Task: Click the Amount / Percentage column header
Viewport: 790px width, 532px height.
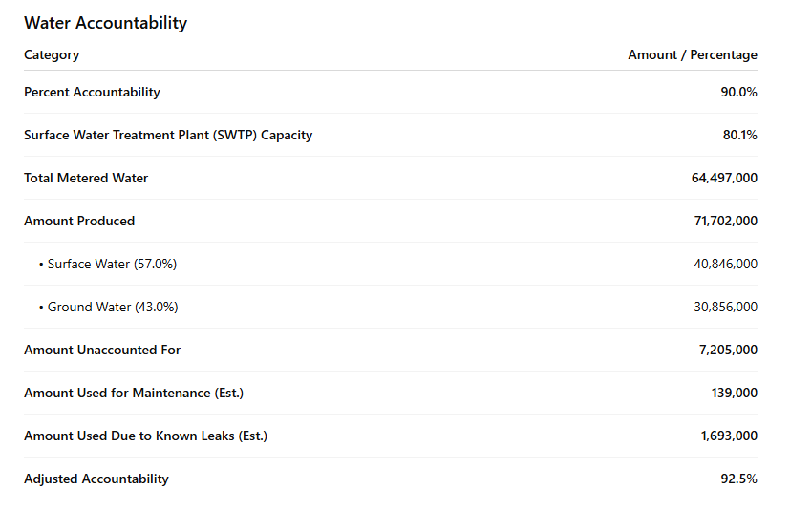Action: coord(692,55)
